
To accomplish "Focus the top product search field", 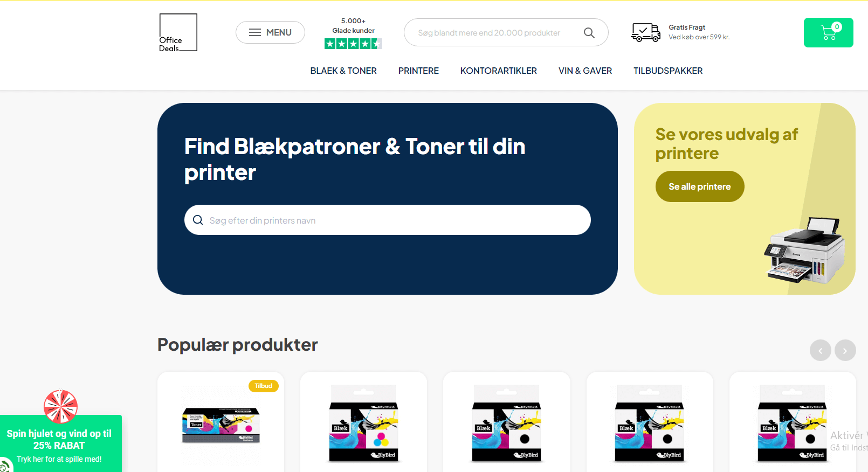I will (506, 32).
